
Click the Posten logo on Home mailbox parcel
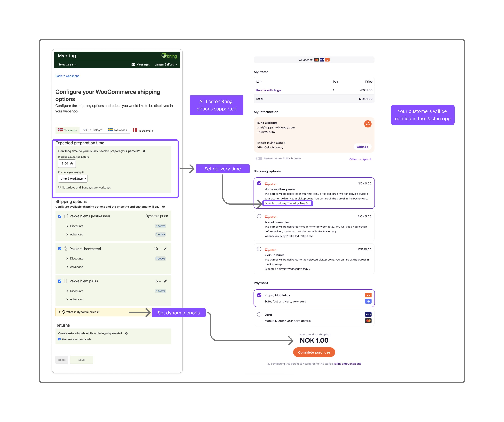coord(271,184)
